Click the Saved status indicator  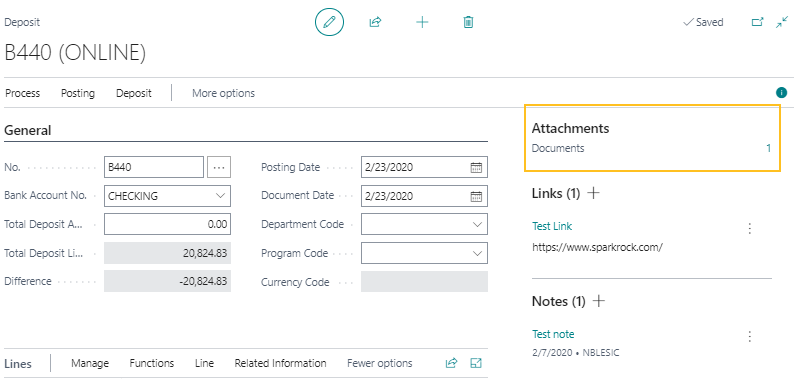click(703, 22)
